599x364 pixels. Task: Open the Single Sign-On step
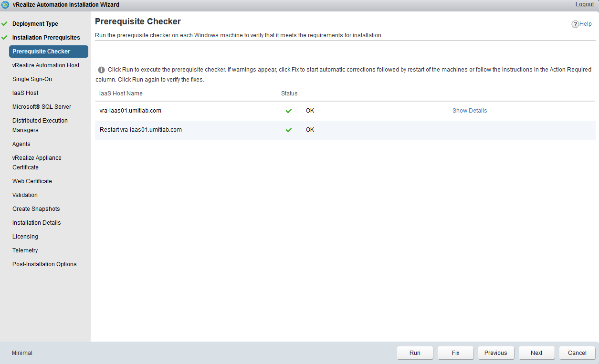[x=32, y=79]
